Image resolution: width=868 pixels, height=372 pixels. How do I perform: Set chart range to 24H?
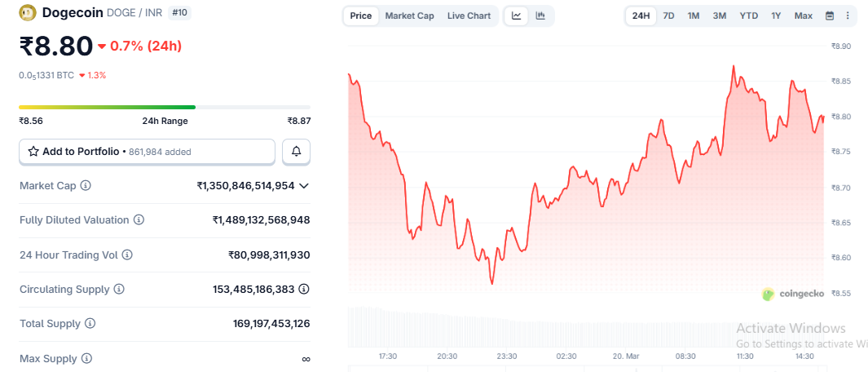coord(641,15)
